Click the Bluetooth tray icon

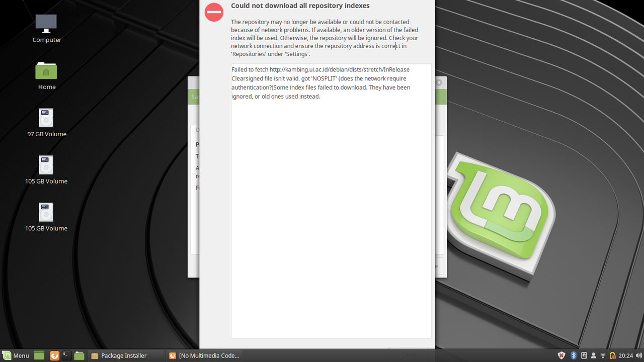[x=574, y=355]
